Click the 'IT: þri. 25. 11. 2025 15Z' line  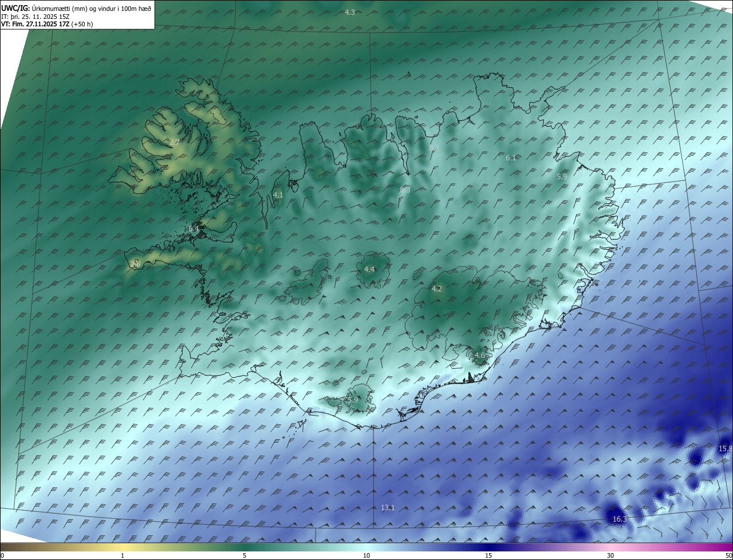tap(36, 17)
